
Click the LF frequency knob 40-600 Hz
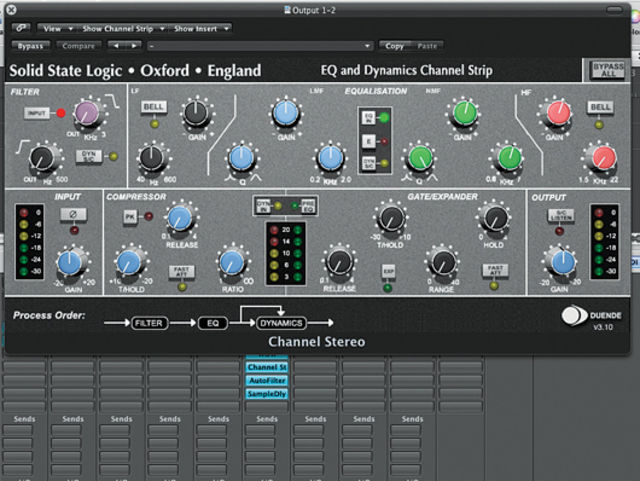click(151, 158)
